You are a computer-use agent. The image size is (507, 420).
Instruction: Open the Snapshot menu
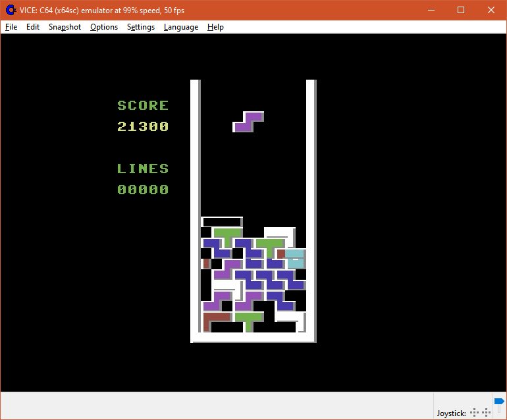pos(65,27)
